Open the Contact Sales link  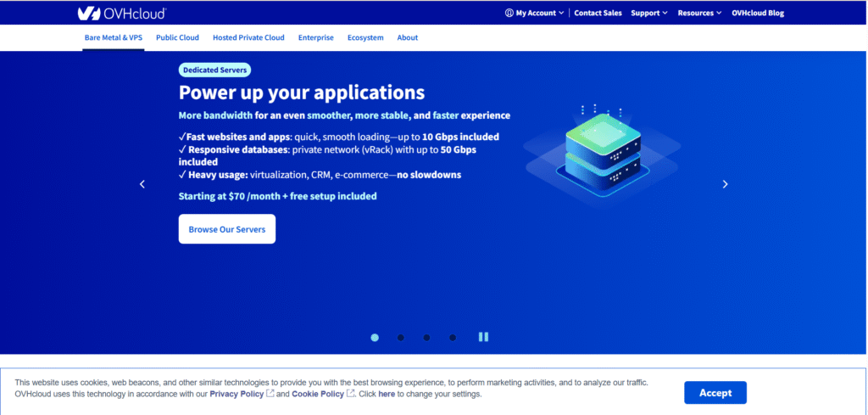coord(598,13)
